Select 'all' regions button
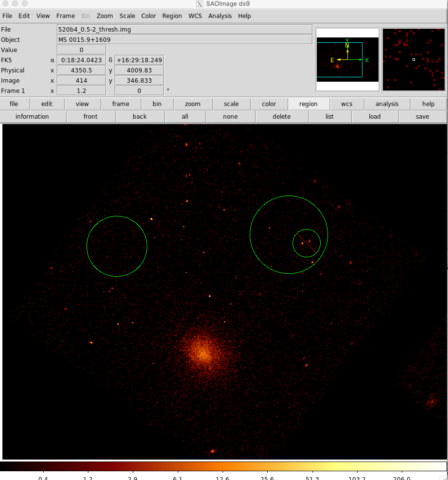Screen dimensions: 448x480 tap(185, 117)
